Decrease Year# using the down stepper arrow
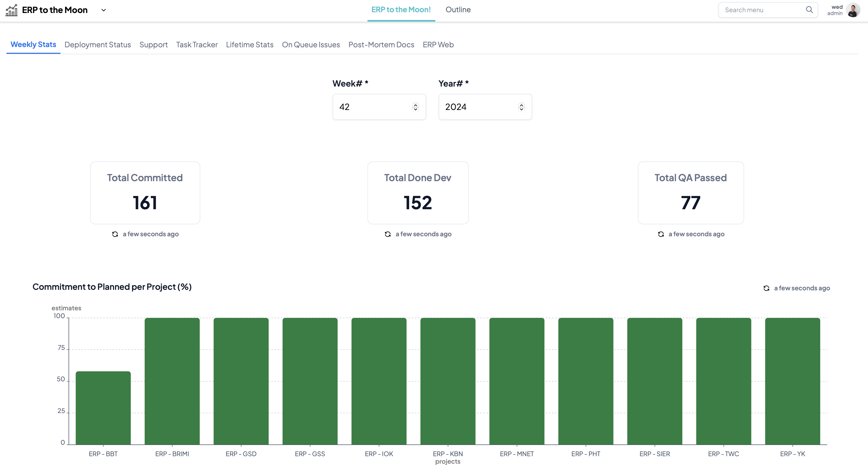 [x=521, y=109]
